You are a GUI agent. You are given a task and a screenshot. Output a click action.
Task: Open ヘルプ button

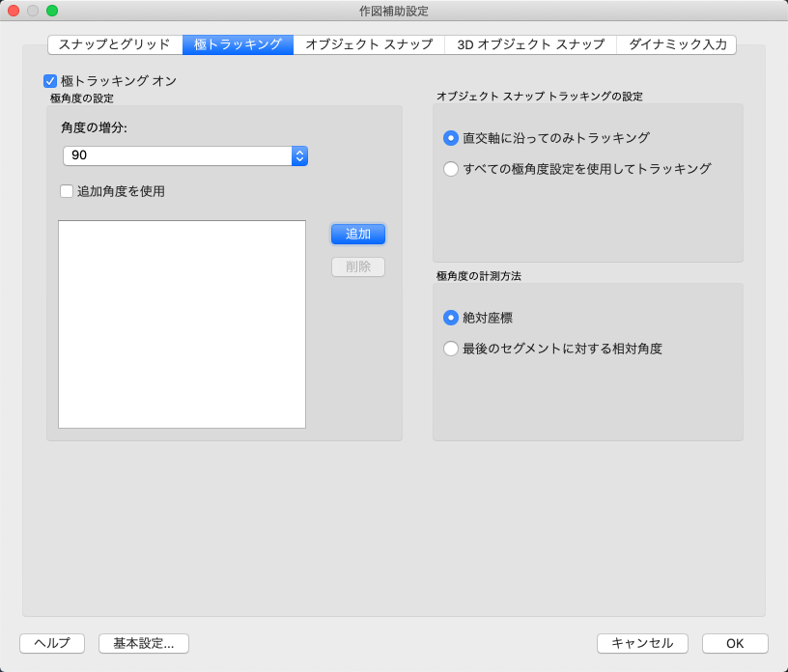52,643
